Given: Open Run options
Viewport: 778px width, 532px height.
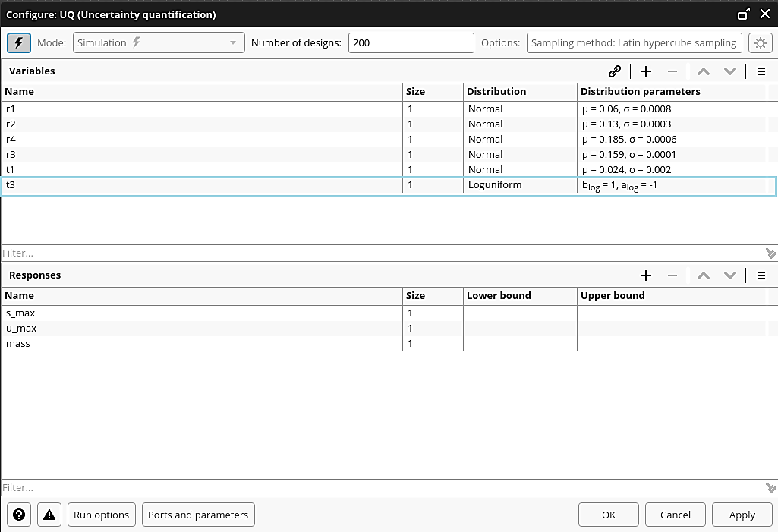Looking at the screenshot, I should 101,515.
